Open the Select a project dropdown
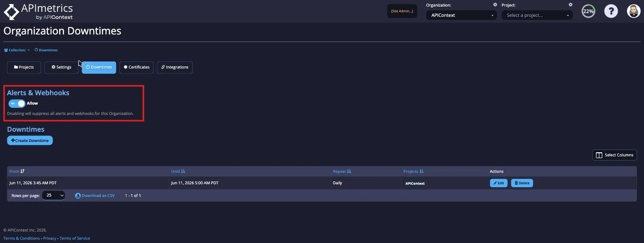This screenshot has height=243, width=644. click(x=537, y=15)
